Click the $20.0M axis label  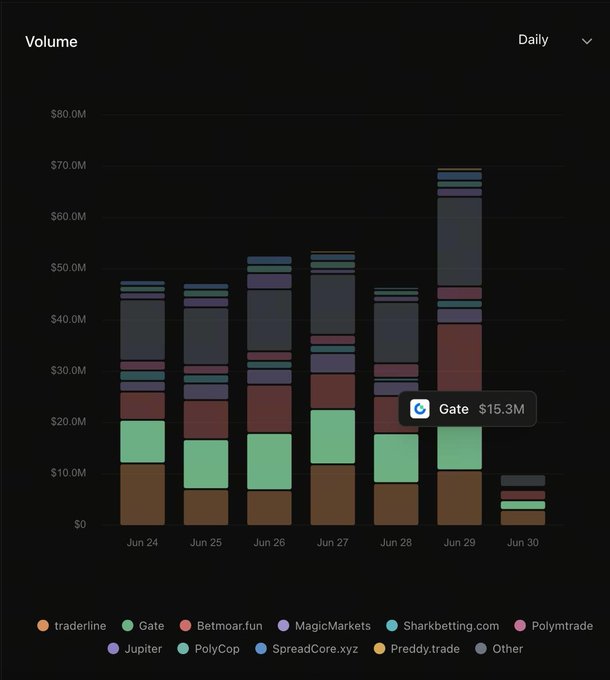click(68, 422)
